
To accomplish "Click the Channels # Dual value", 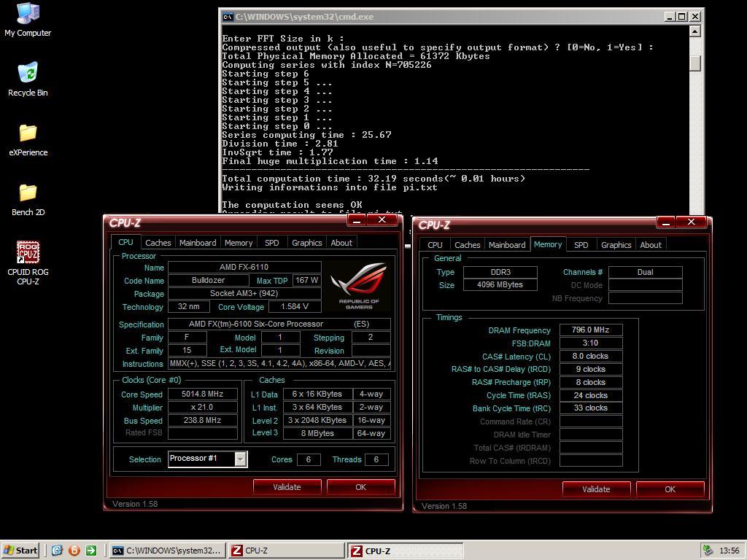I will point(646,273).
